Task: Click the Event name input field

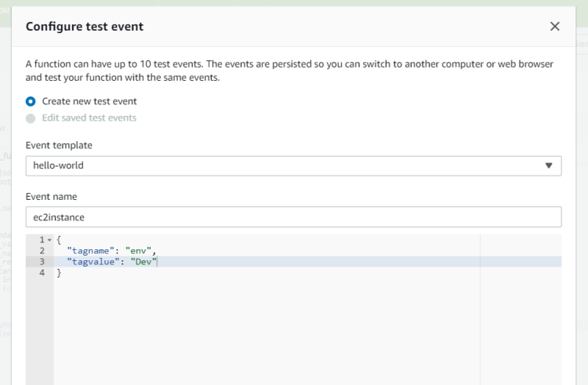Action: (293, 217)
